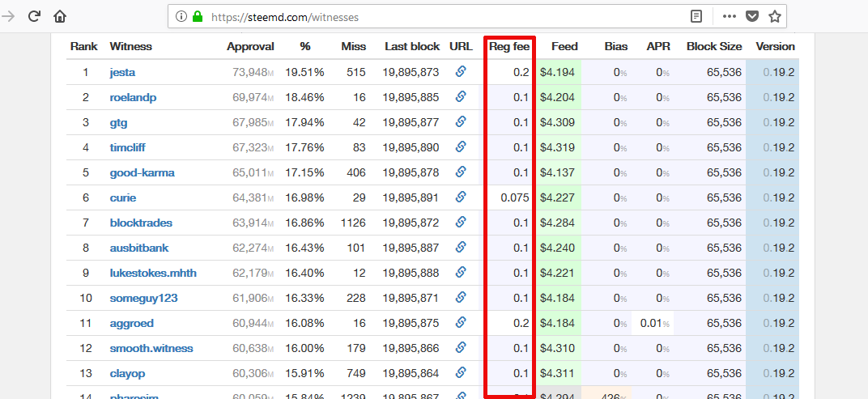The width and height of the screenshot is (868, 399).
Task: Open the aggroed witness profile
Action: tap(132, 323)
